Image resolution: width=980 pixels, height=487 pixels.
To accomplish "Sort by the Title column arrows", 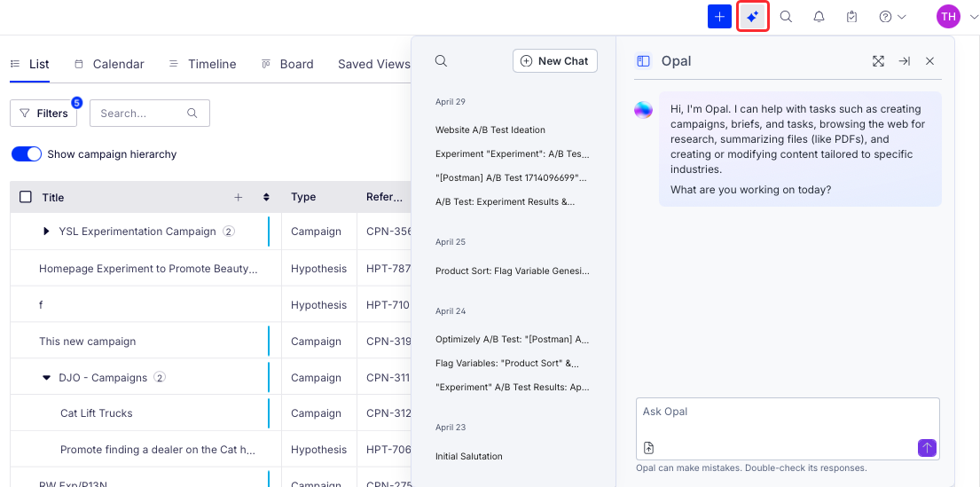I will coord(266,197).
